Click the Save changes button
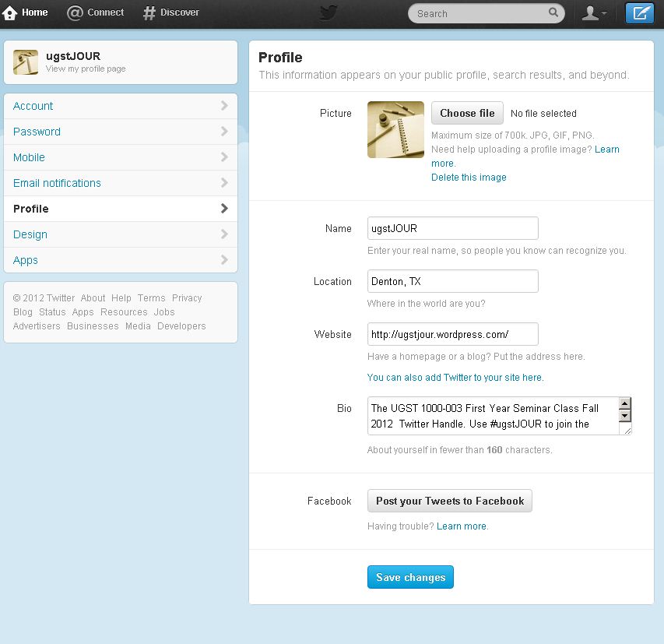This screenshot has height=644, width=664. [410, 577]
